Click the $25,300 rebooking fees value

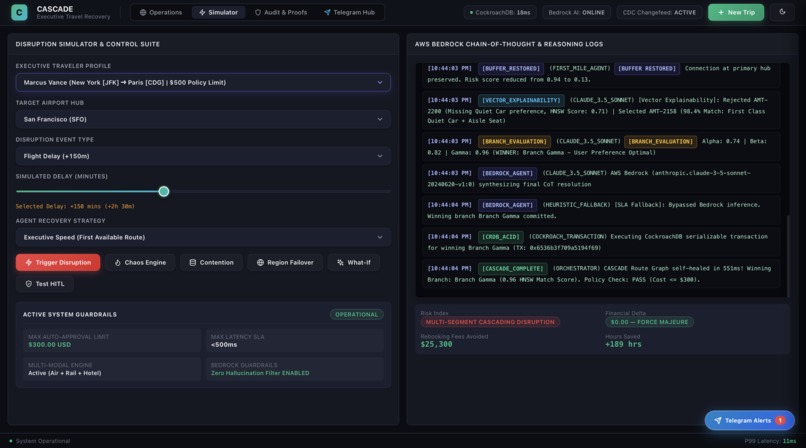tap(436, 344)
